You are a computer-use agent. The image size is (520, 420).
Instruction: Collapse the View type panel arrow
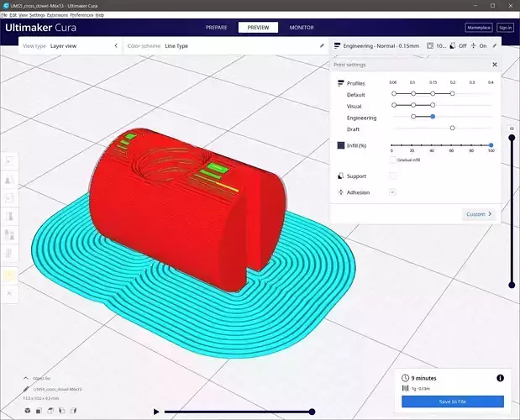[116, 45]
